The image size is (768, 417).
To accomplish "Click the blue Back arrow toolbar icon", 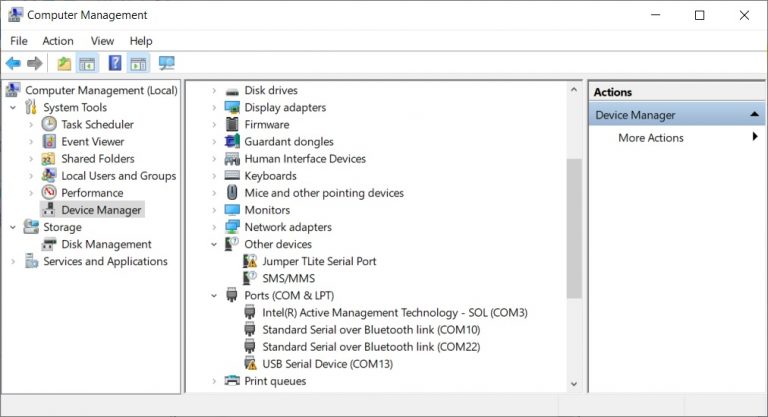I will [13, 63].
